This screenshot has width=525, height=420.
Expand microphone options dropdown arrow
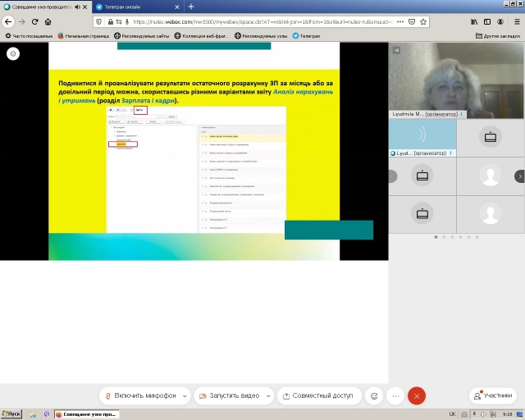pos(185,396)
